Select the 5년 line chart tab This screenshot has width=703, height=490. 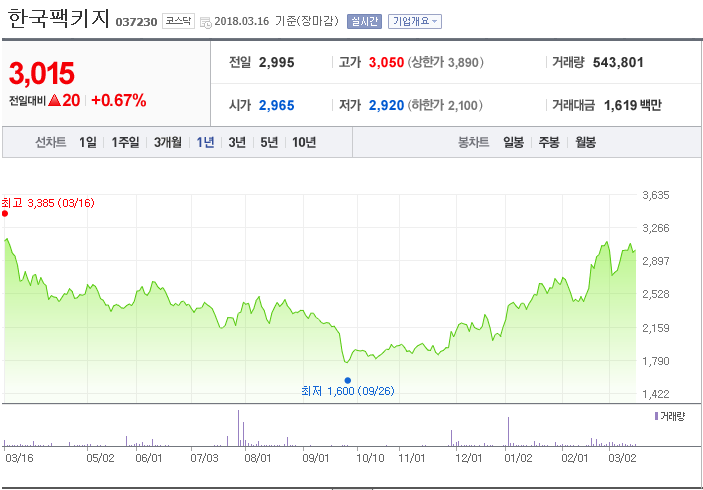(x=269, y=142)
